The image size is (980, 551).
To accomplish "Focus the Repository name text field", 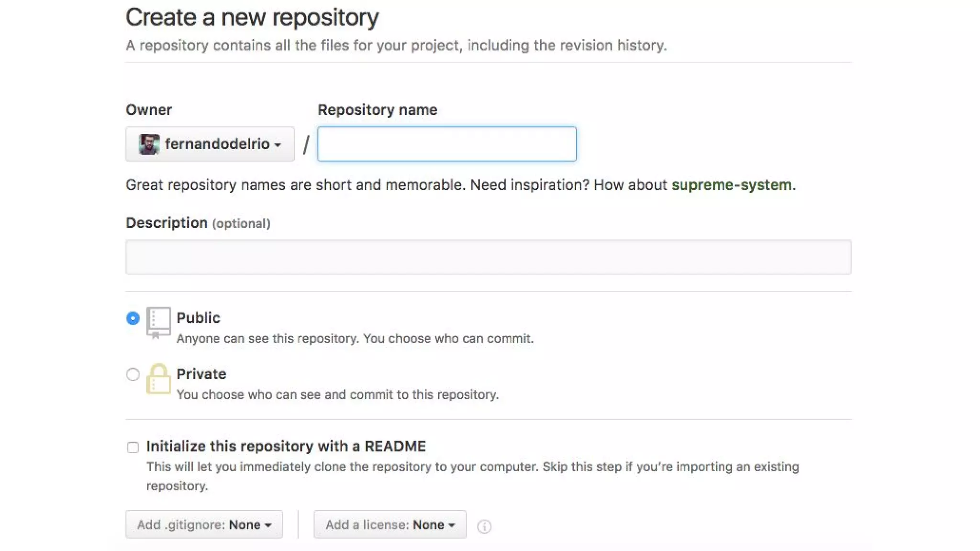I will click(x=447, y=144).
